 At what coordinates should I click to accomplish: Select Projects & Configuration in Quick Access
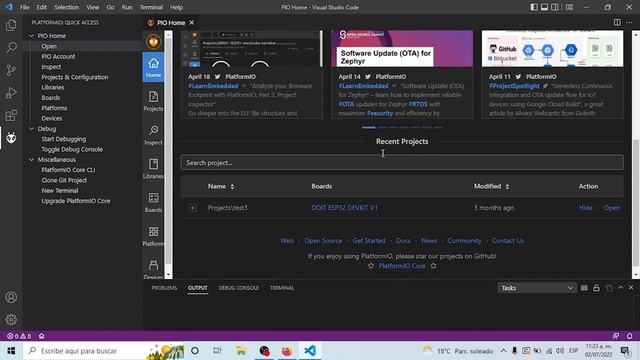pos(75,77)
